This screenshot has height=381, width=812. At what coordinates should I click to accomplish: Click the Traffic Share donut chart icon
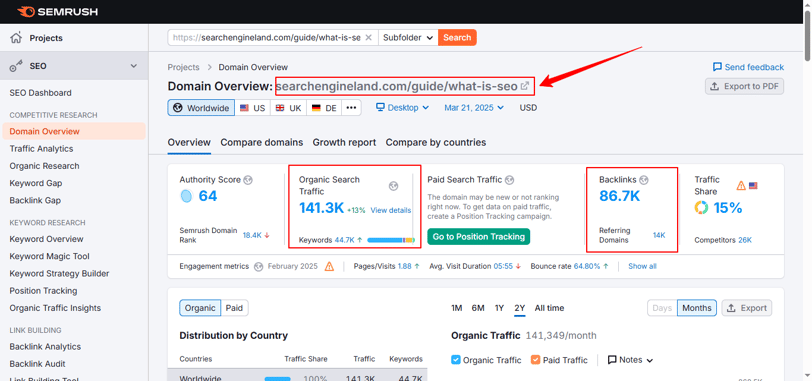tap(701, 208)
